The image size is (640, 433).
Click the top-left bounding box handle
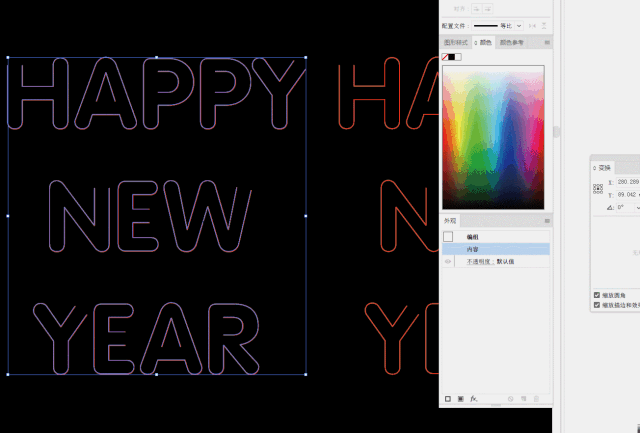point(8,58)
